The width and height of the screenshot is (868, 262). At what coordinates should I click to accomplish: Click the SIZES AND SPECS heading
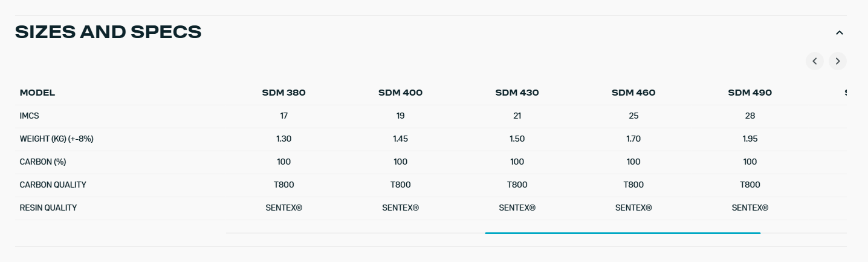(x=108, y=32)
